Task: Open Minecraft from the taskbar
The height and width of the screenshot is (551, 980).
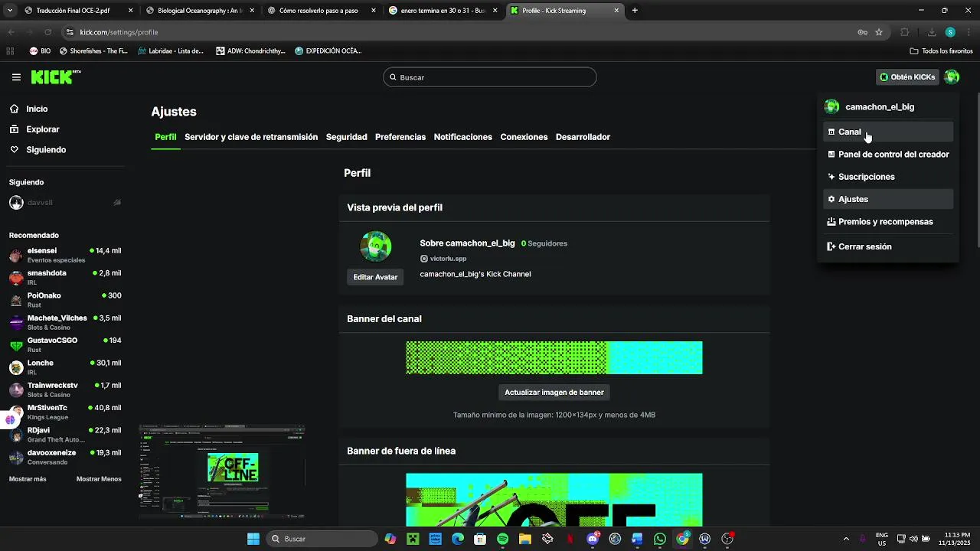Action: pos(413,539)
